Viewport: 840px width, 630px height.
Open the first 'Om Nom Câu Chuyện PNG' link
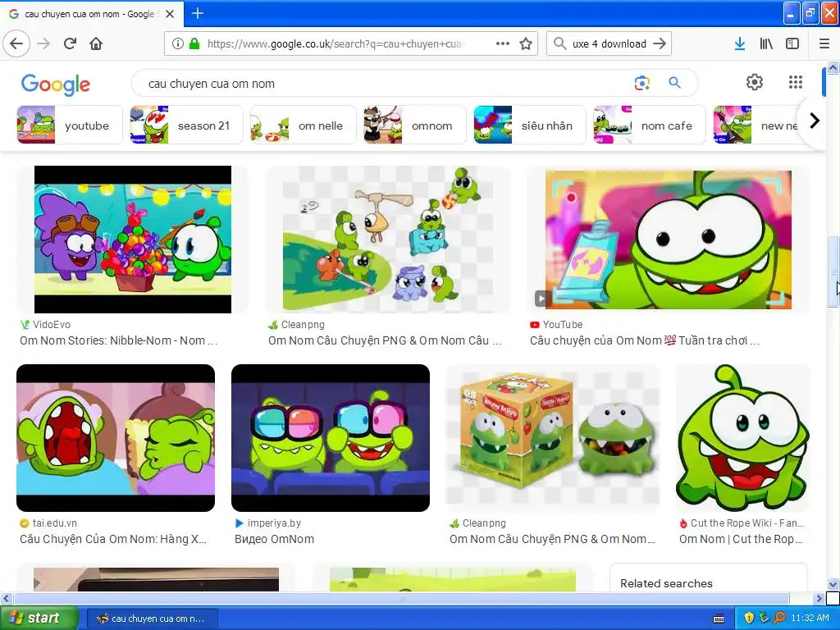tap(385, 340)
